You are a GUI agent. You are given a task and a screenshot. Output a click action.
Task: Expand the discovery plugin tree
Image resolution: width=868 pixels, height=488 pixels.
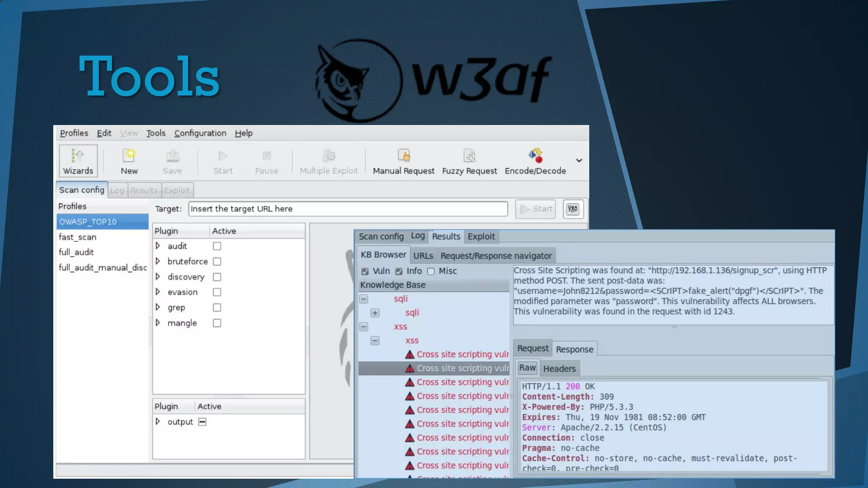click(x=158, y=277)
